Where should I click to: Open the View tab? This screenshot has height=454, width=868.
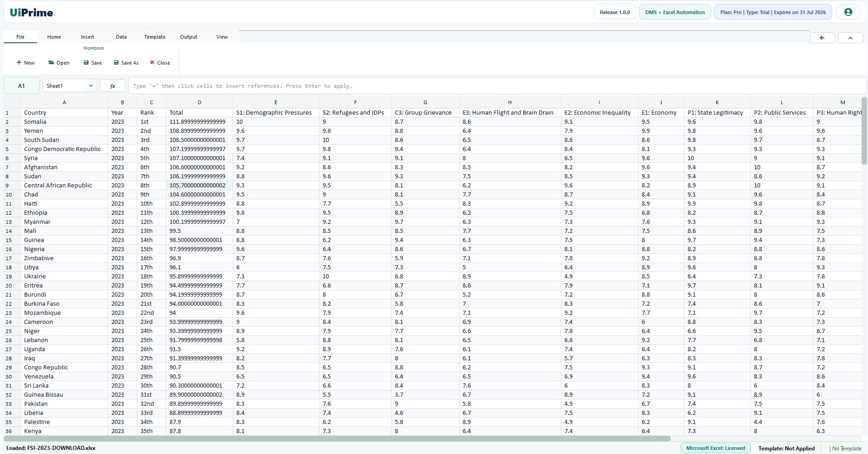tap(222, 37)
